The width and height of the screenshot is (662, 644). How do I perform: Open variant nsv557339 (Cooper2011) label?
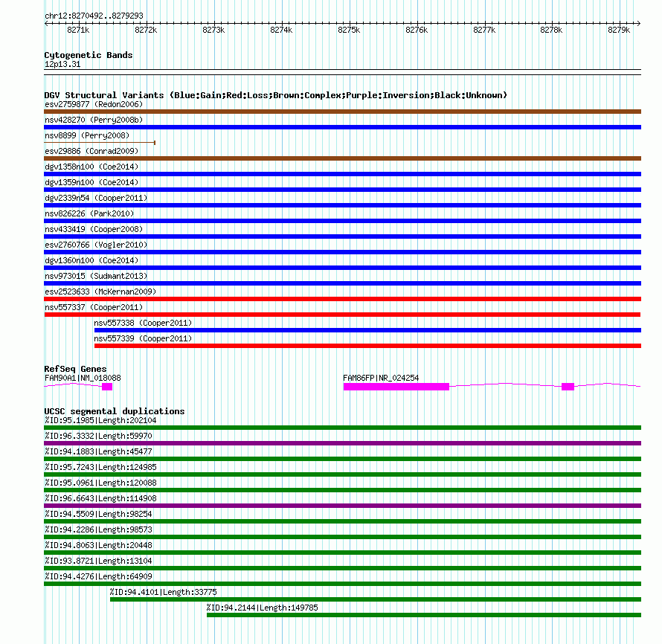[143, 338]
